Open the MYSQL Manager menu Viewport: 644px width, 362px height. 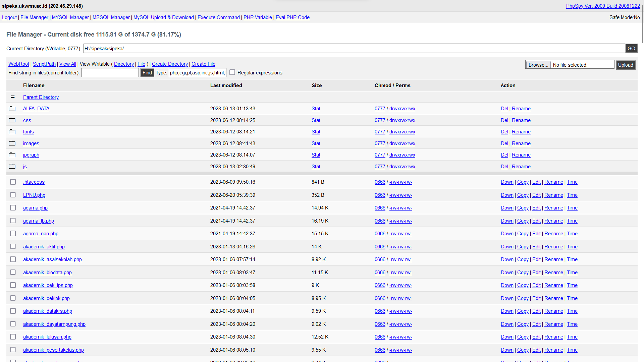click(x=70, y=17)
